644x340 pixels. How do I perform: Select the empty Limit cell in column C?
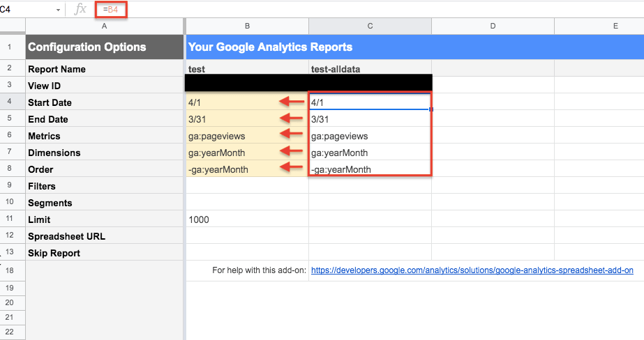(x=370, y=219)
